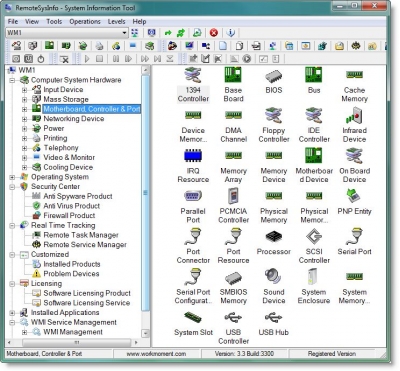Viewport: 400px width, 371px height.
Task: Open the Tools menu
Action: (x=54, y=21)
